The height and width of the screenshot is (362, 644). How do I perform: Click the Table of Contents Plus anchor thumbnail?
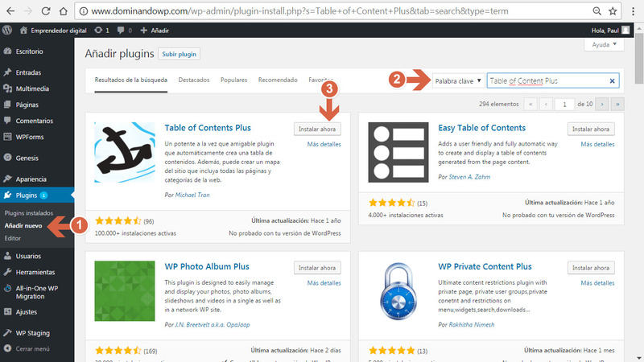[x=125, y=152]
